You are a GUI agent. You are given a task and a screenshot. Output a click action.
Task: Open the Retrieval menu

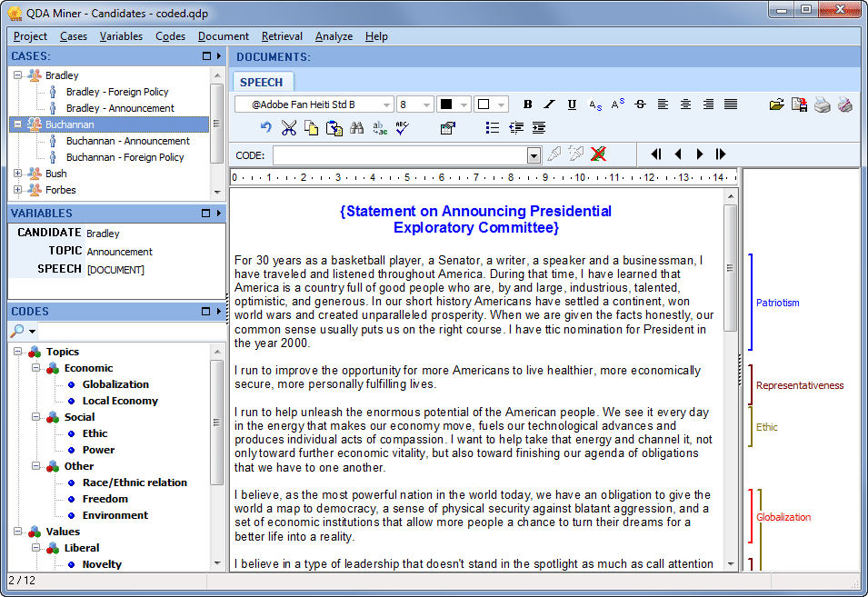[282, 36]
